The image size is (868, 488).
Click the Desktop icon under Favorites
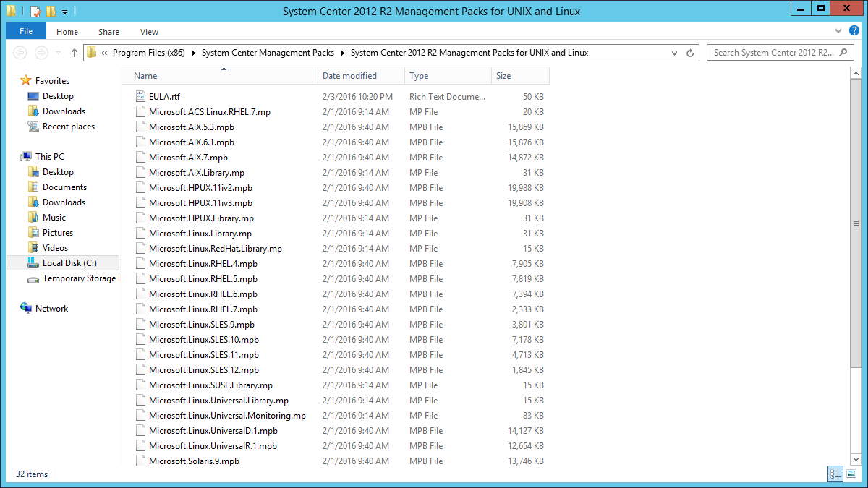[x=33, y=95]
